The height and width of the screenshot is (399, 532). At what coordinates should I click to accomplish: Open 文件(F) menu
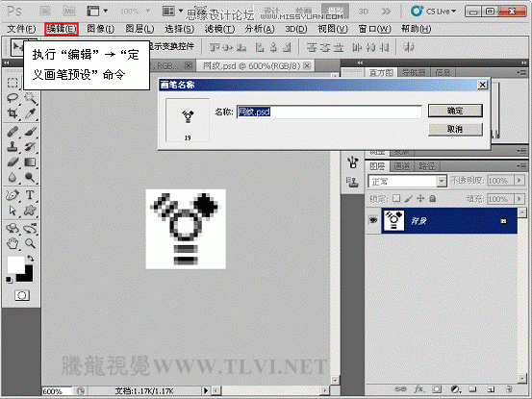click(x=21, y=29)
